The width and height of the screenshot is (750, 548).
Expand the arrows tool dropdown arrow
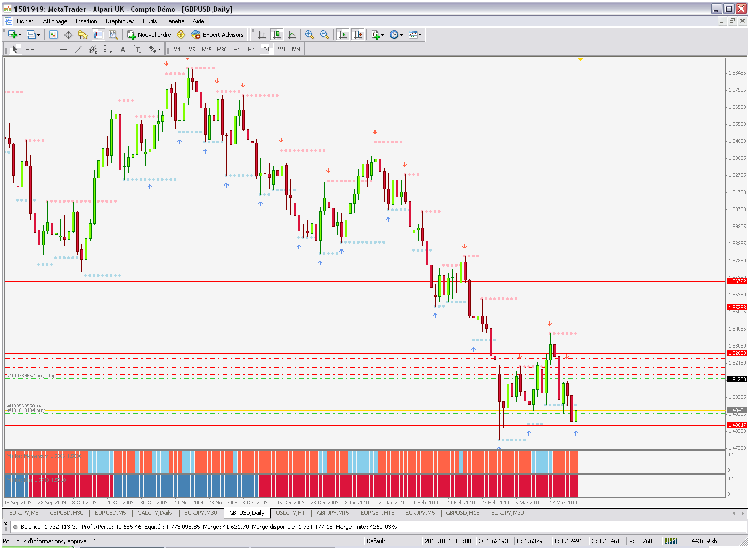click(159, 50)
